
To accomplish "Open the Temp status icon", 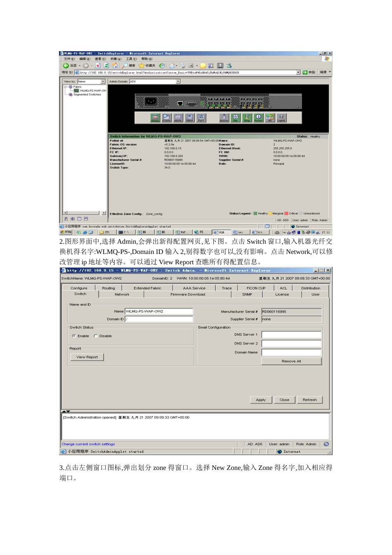I will coord(247,118).
